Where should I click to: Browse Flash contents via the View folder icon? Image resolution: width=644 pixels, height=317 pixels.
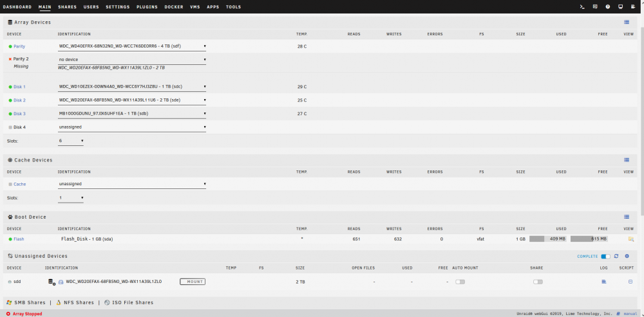tap(630, 239)
